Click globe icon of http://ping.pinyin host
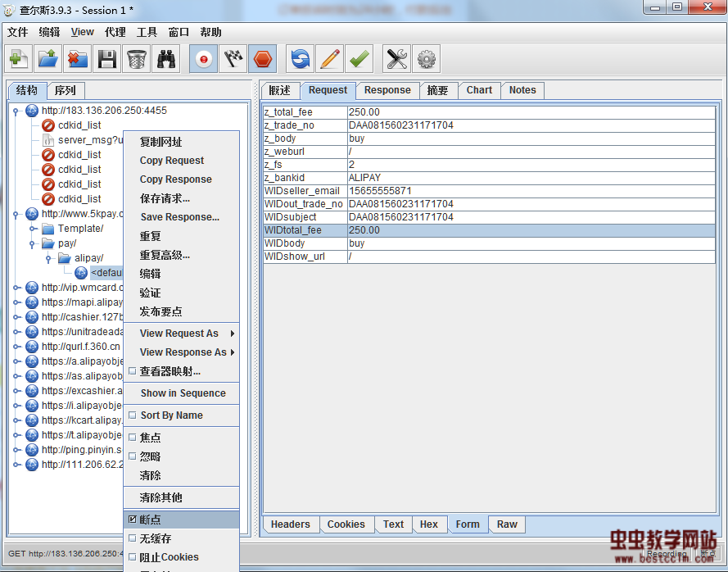 pos(32,450)
